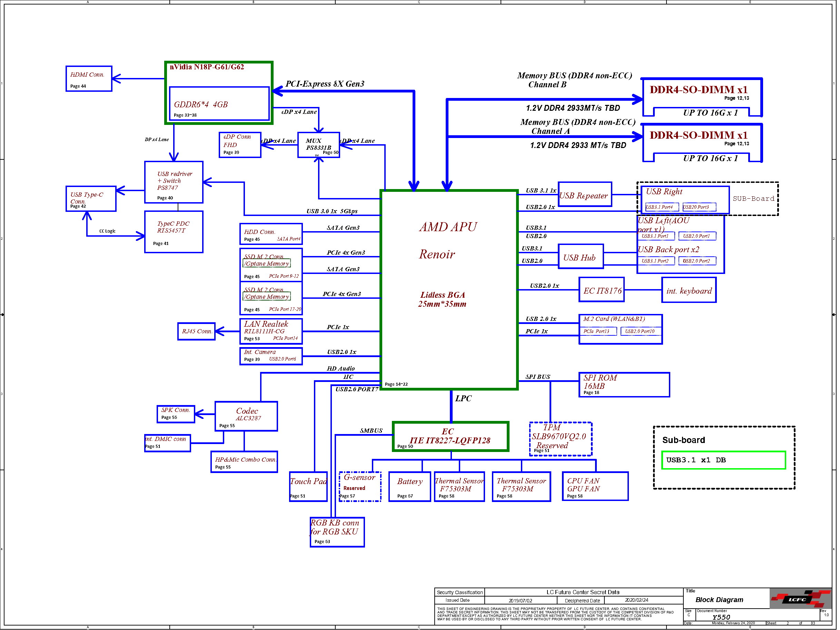Viewport: 840px width, 630px height.
Task: Select SSD M.2 Conn. PCIe Port 9-12 block
Action: pyautogui.click(x=271, y=265)
